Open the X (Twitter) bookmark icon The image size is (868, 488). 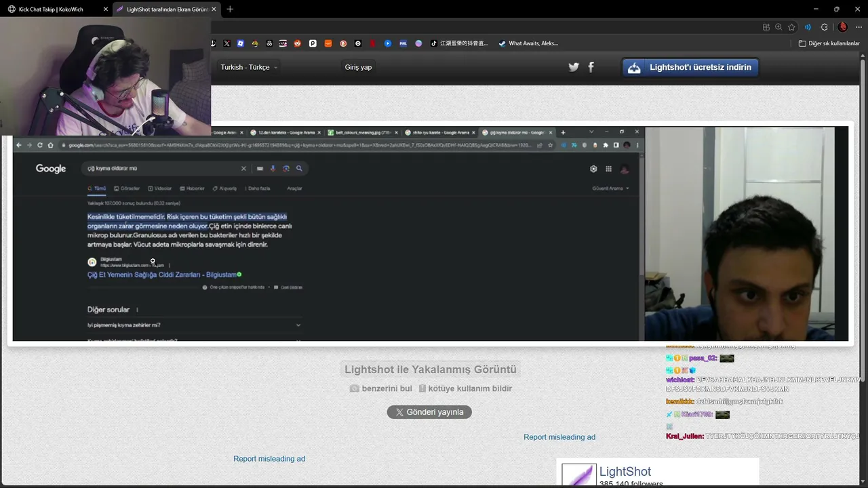pyautogui.click(x=226, y=43)
